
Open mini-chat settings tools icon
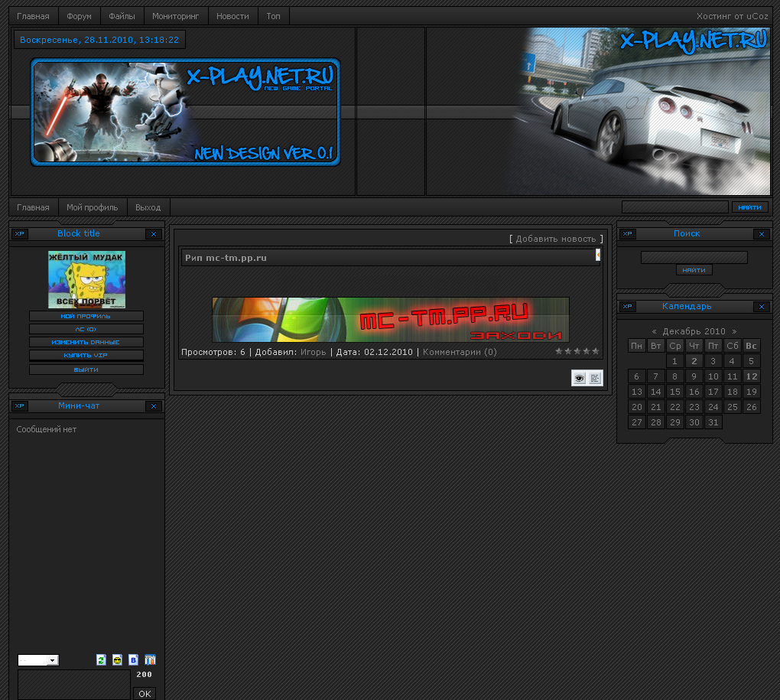pyautogui.click(x=149, y=659)
